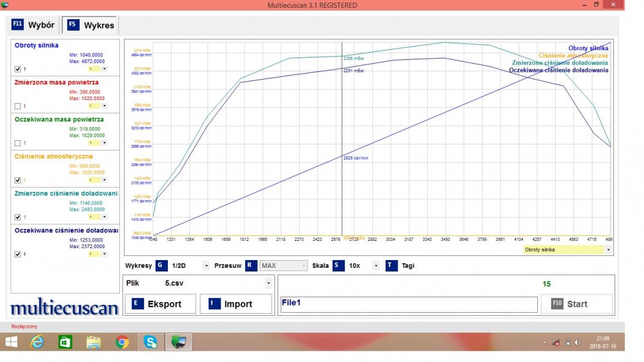Click the Rozłączony status text
This screenshot has width=644, height=362.
(x=24, y=327)
